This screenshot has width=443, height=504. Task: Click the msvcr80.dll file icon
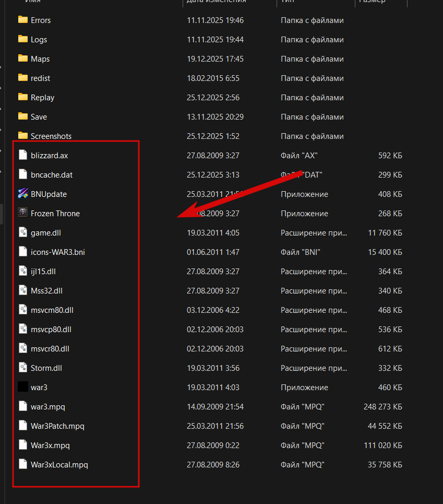(x=23, y=348)
